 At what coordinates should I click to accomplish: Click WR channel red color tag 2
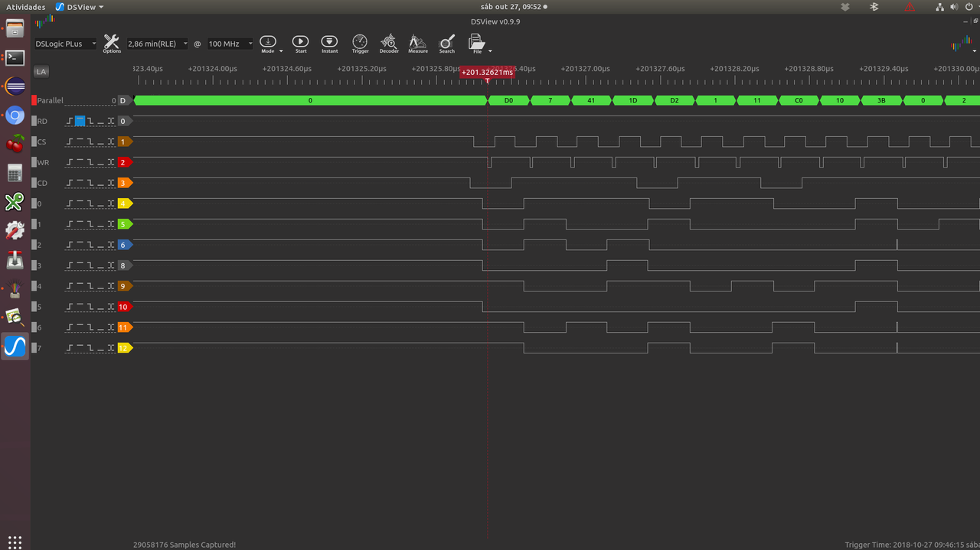tap(125, 162)
